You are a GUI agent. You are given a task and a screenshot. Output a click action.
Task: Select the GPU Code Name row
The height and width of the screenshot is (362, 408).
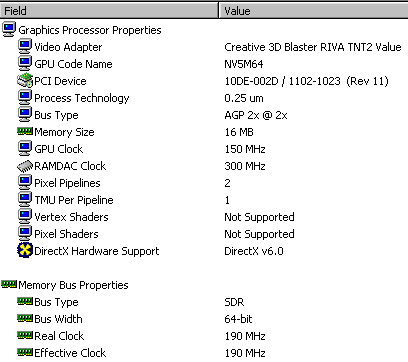click(x=204, y=64)
